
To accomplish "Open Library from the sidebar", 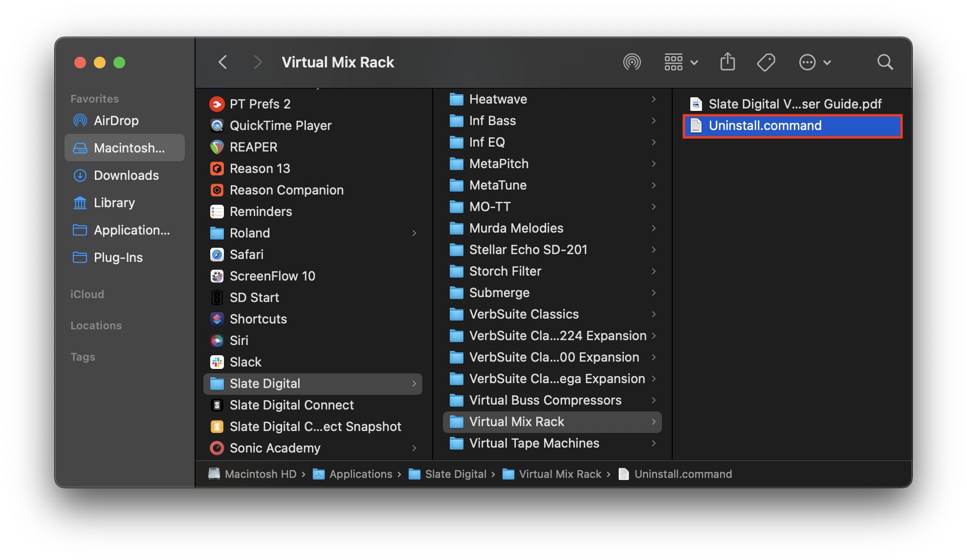I will click(125, 203).
